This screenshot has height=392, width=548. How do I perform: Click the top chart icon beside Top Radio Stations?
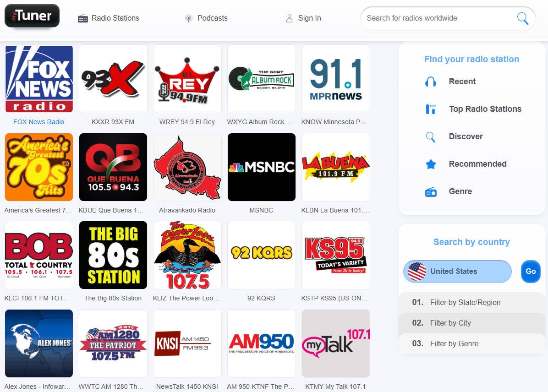coord(431,109)
